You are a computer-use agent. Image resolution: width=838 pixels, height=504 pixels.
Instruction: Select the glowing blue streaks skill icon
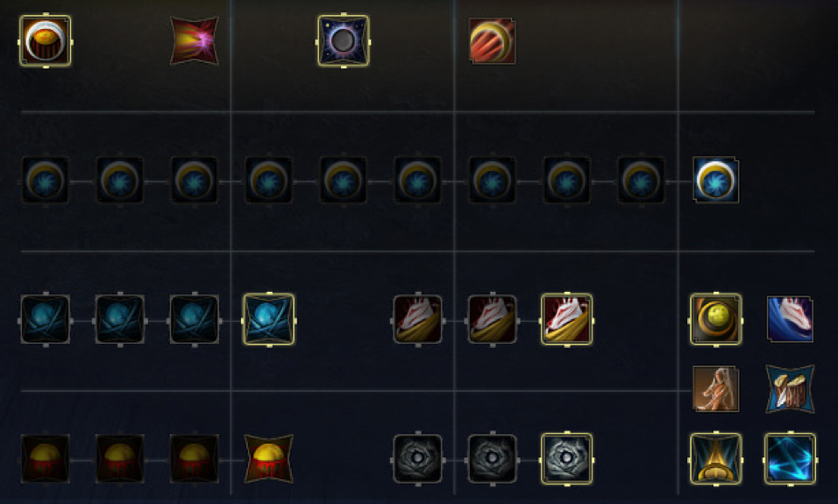coord(790,458)
